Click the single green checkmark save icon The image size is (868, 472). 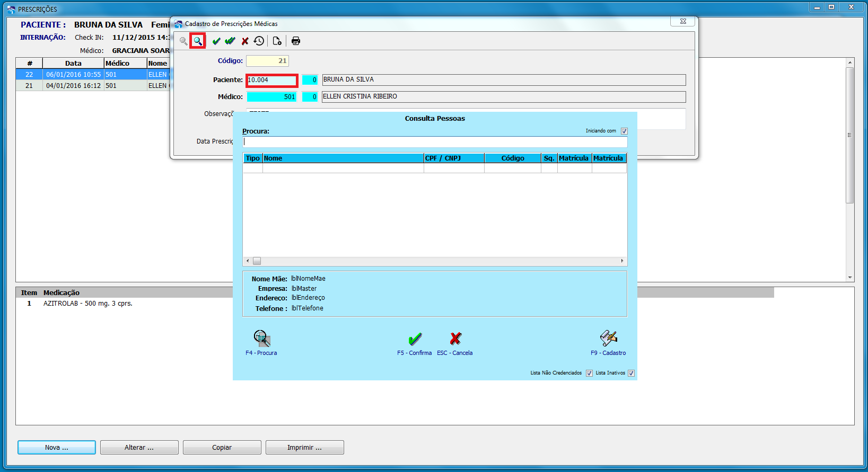216,41
